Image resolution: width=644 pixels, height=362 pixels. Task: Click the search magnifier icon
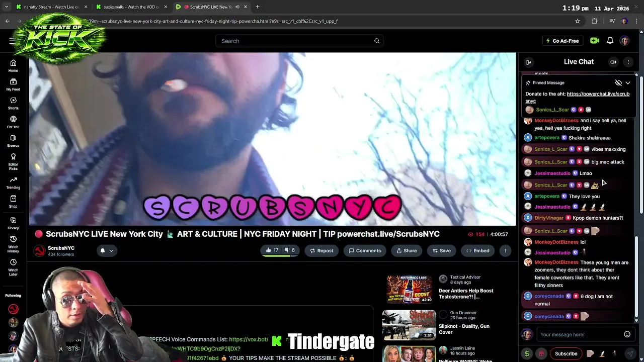(377, 41)
